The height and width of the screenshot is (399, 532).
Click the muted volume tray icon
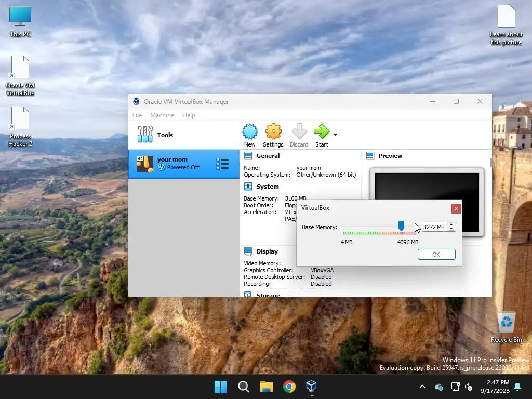[469, 387]
